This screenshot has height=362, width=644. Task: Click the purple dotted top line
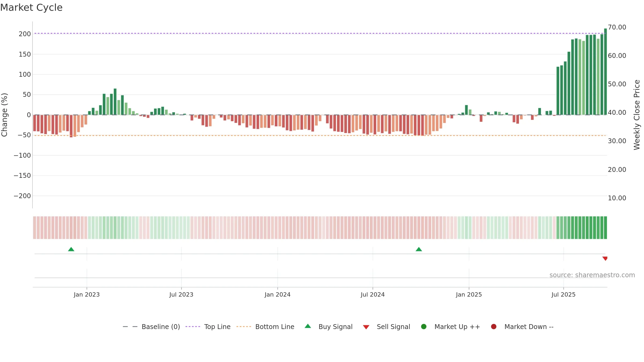click(320, 34)
